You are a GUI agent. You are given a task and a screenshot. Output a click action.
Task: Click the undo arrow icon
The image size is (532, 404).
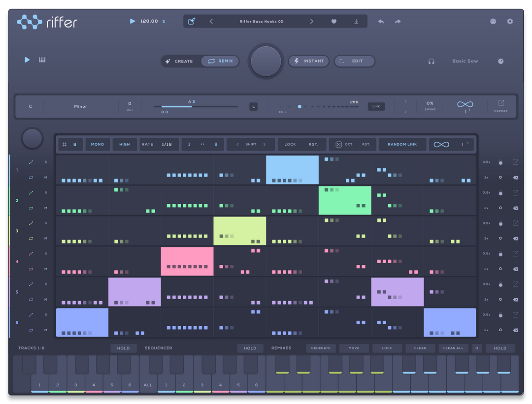(381, 21)
